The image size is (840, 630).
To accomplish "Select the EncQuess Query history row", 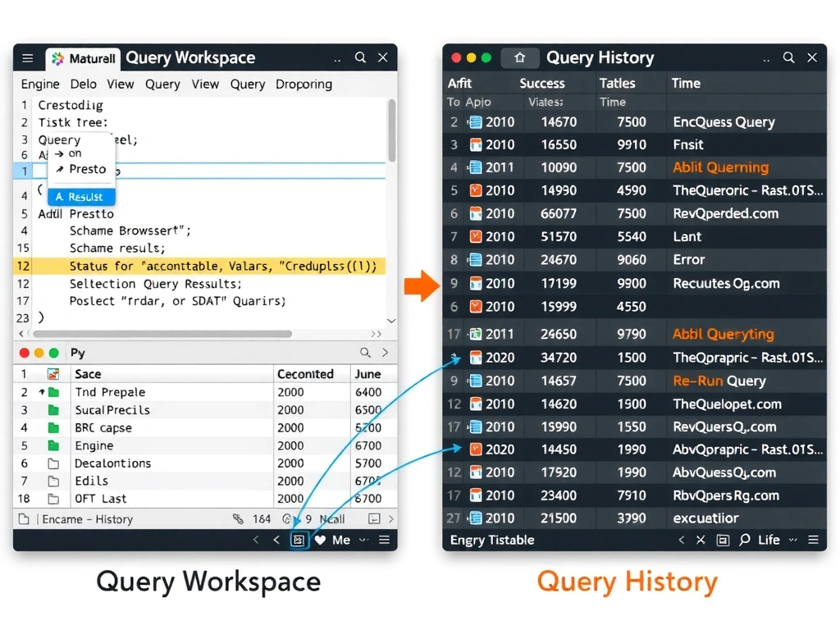I will (635, 122).
